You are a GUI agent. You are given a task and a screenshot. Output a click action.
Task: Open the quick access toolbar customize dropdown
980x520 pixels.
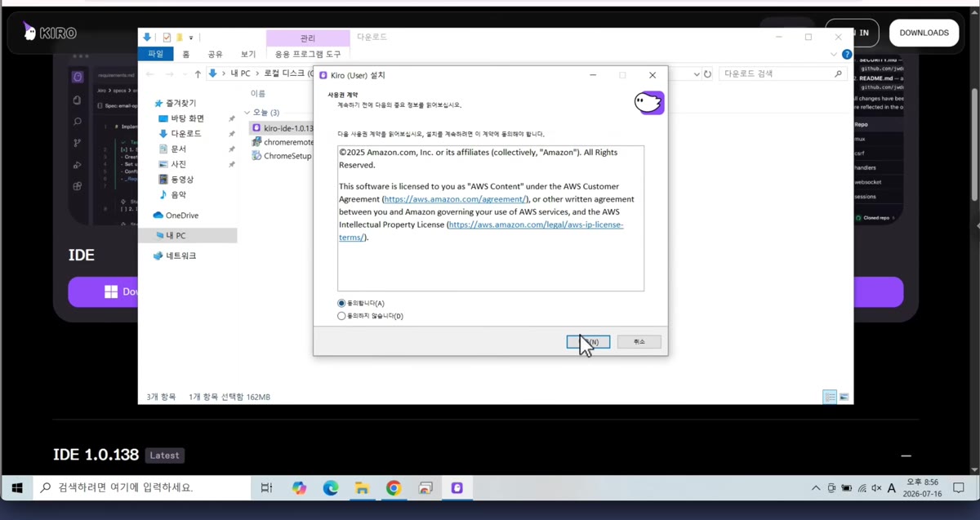191,38
